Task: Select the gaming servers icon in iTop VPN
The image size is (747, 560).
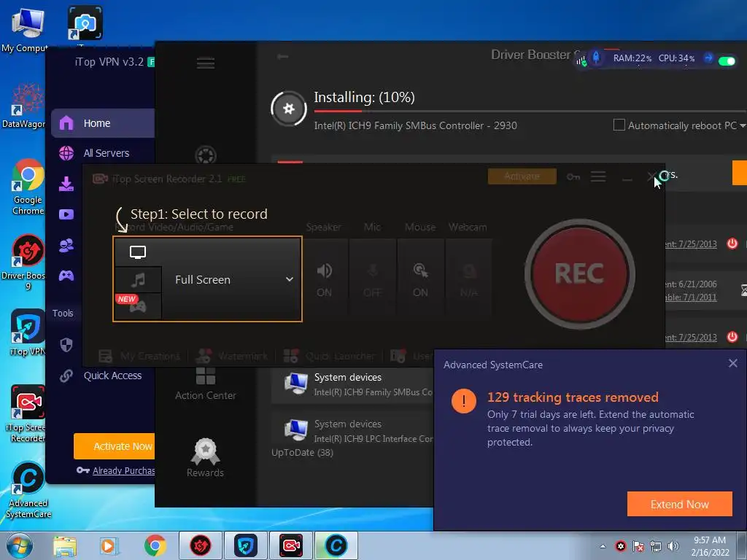Action: [66, 276]
